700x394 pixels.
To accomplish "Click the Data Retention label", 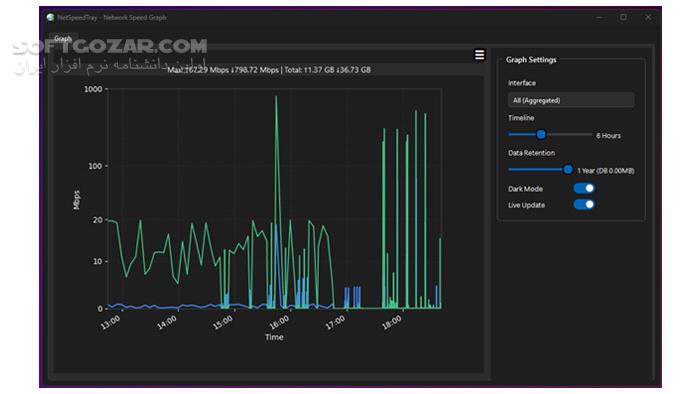I will click(531, 153).
